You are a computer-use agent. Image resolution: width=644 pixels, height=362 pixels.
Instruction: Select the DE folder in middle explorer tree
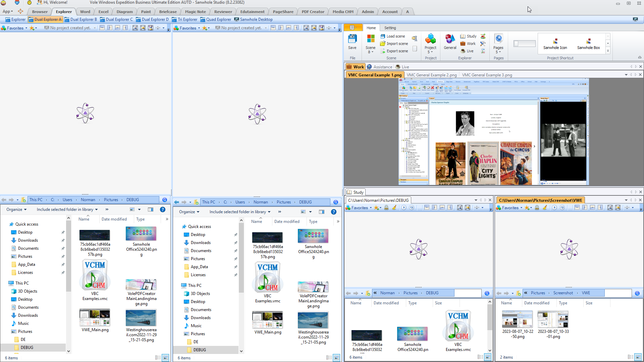(x=196, y=342)
